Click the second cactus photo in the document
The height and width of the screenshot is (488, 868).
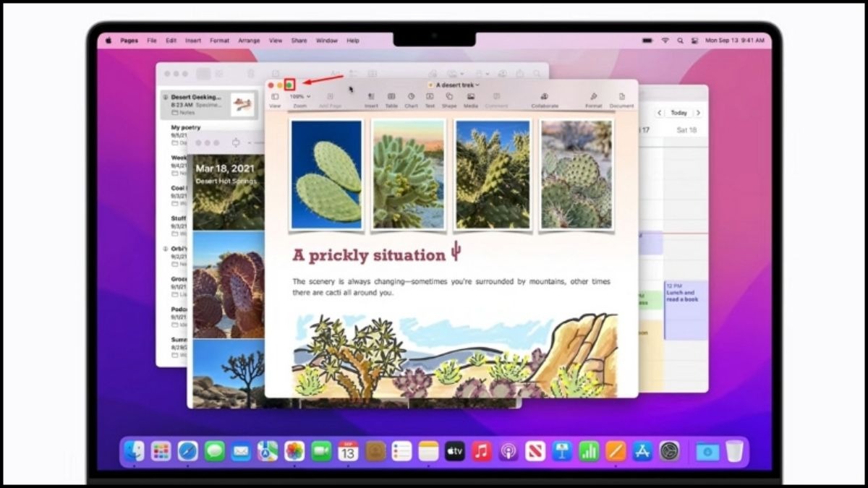tap(409, 175)
